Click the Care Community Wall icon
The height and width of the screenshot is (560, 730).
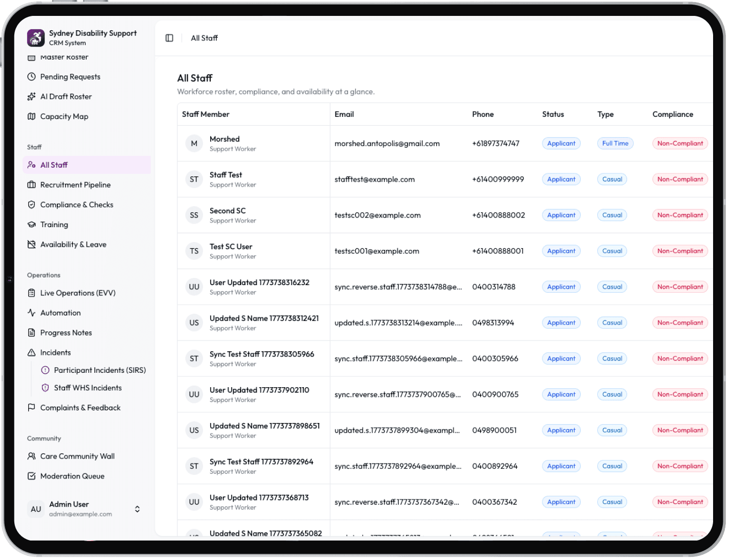coord(31,456)
